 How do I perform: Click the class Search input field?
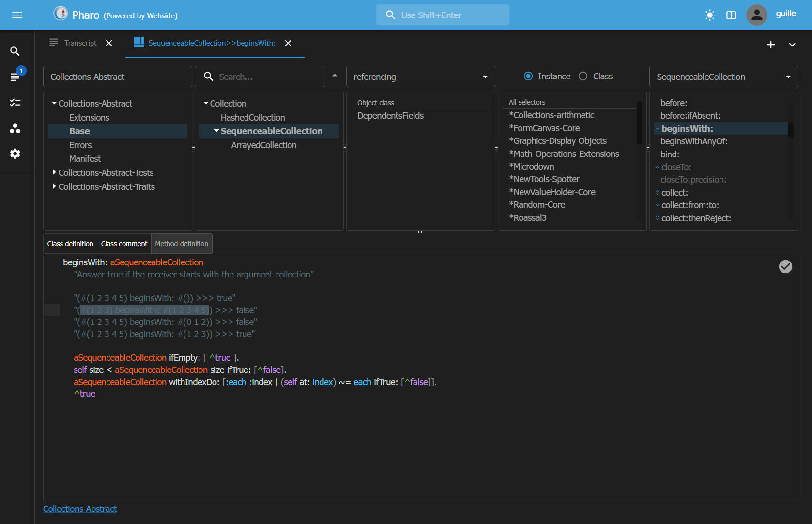[266, 77]
